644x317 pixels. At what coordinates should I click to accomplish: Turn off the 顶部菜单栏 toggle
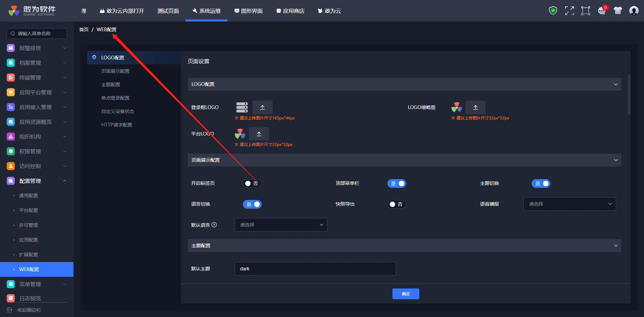click(x=396, y=183)
